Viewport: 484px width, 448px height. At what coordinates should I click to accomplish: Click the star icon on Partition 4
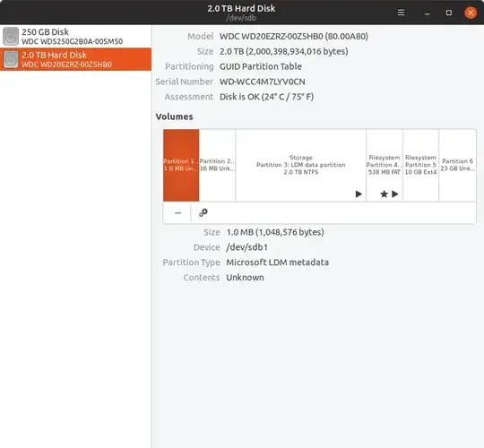click(x=384, y=194)
